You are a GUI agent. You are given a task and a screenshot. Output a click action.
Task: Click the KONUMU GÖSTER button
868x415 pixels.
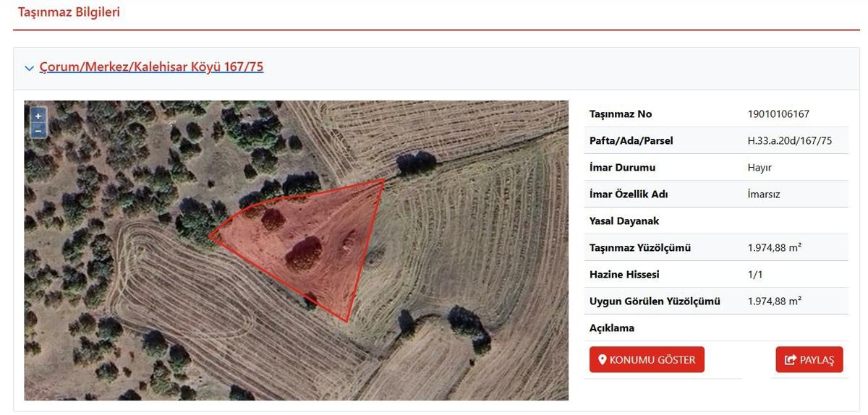point(647,359)
